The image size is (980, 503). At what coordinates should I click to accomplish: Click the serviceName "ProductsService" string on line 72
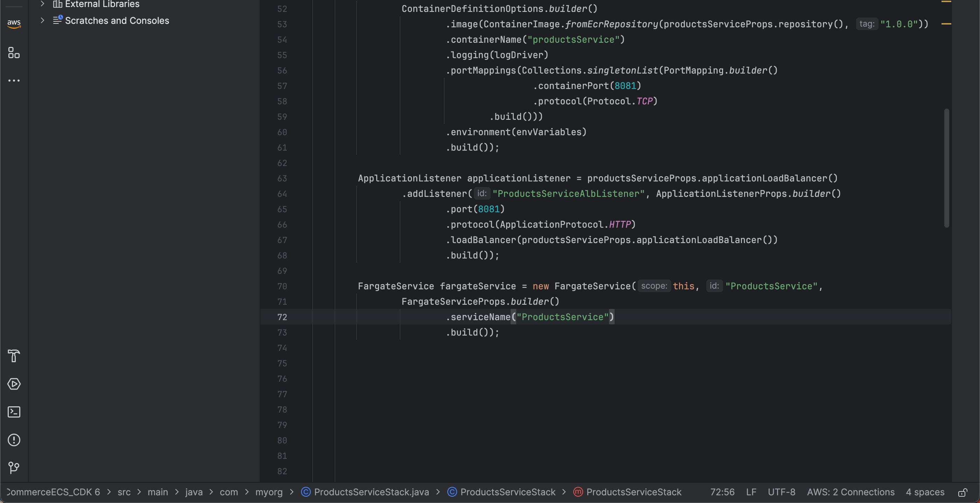[x=562, y=317]
